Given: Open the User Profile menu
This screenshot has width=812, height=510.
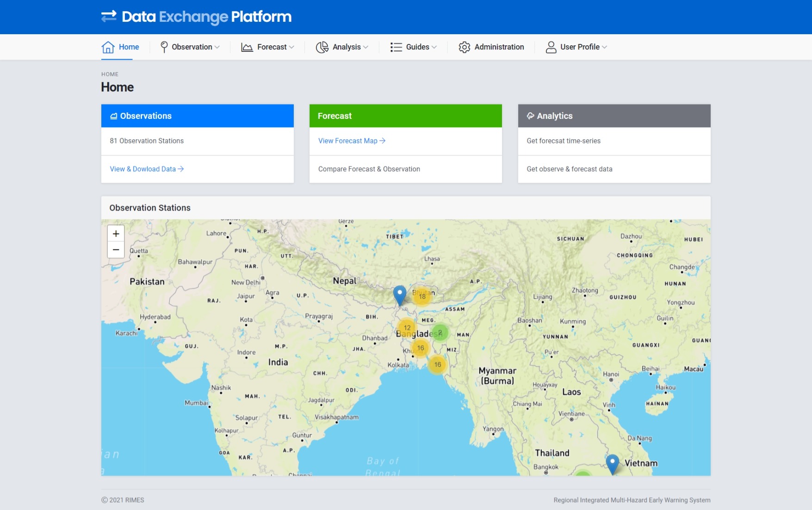Looking at the screenshot, I should pos(576,47).
